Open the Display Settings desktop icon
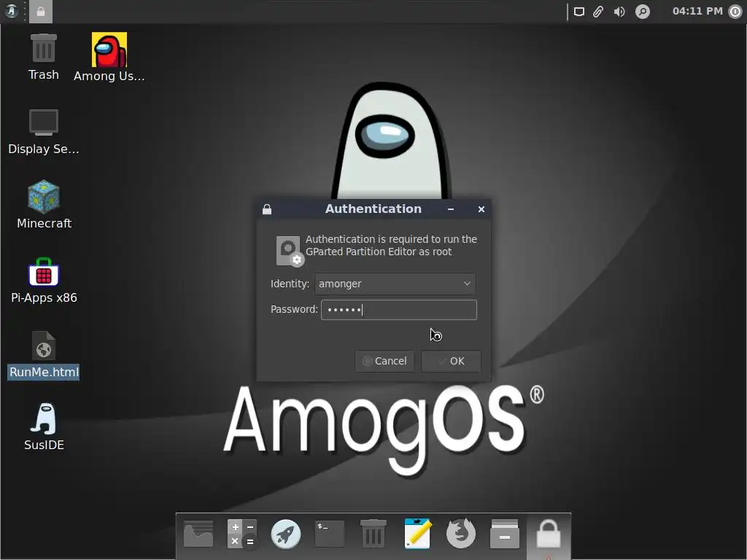 [x=43, y=132]
